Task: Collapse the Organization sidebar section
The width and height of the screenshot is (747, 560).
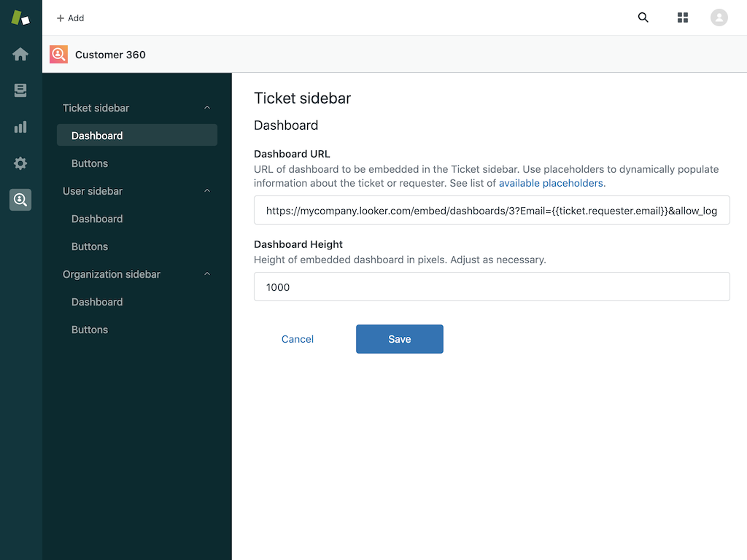Action: (207, 274)
